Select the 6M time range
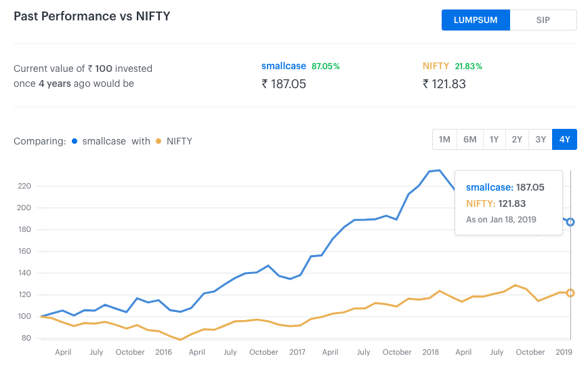 (470, 139)
